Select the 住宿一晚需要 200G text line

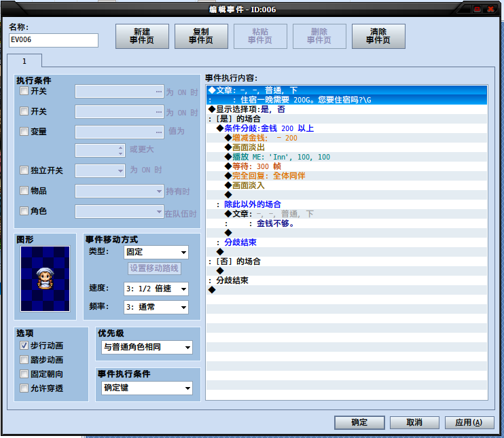[346, 100]
